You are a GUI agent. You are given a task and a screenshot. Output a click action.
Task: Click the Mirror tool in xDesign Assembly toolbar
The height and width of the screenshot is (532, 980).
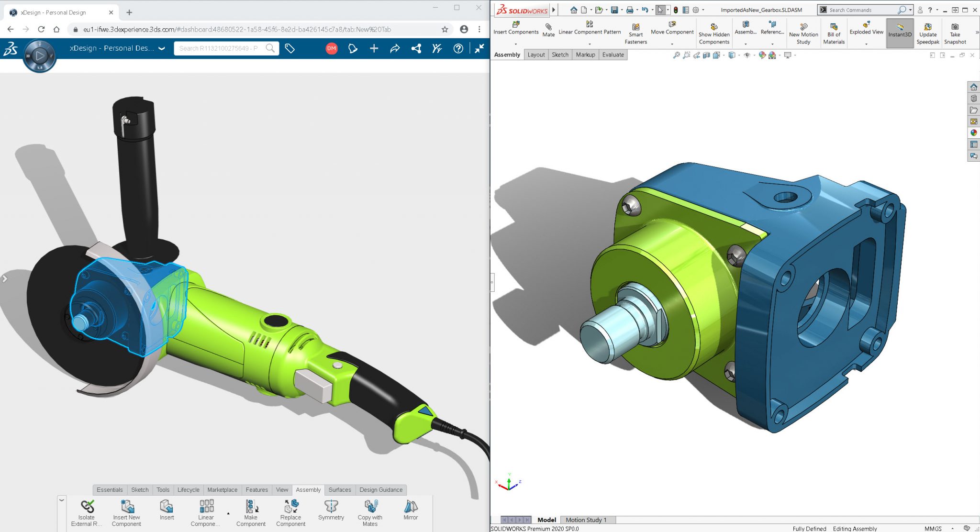[411, 511]
